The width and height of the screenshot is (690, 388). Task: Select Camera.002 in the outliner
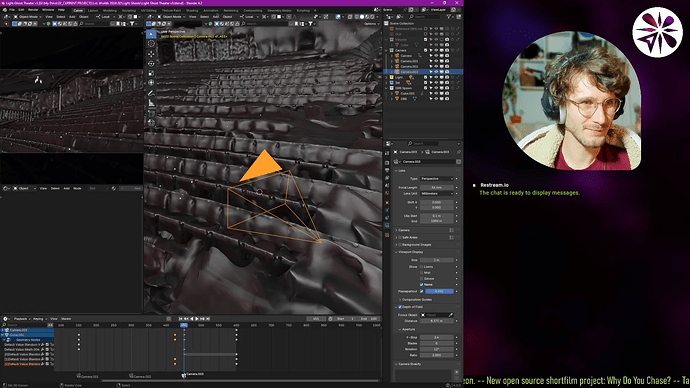tap(409, 66)
